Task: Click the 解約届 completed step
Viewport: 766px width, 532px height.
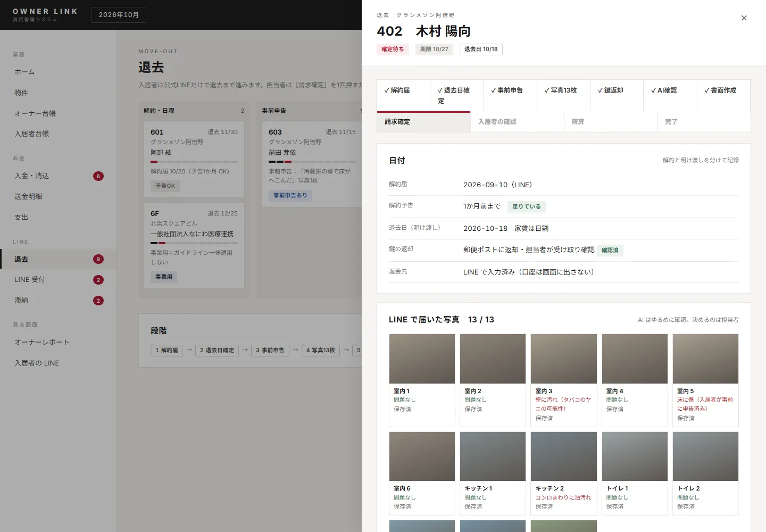Action: click(x=404, y=95)
